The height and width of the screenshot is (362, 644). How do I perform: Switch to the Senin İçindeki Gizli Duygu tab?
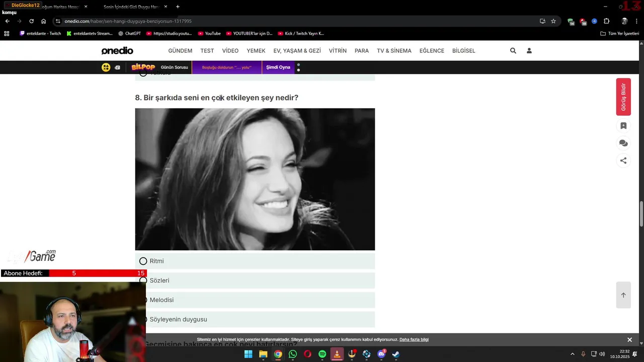(x=133, y=7)
